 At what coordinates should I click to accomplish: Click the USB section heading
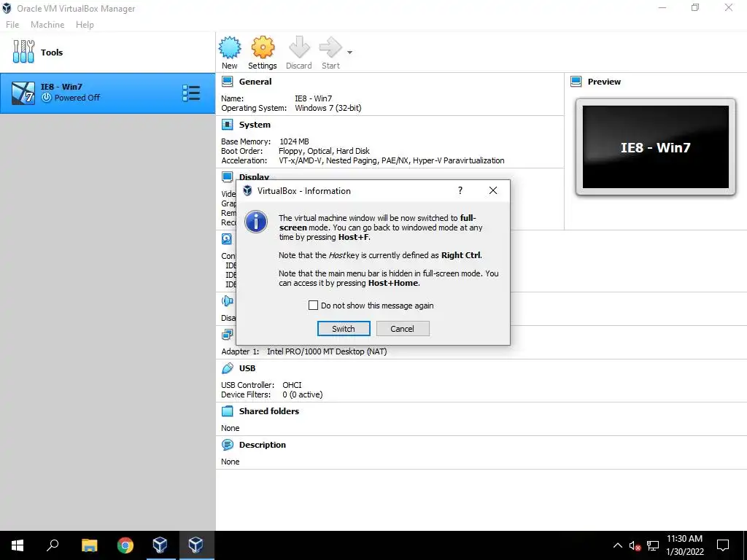(247, 368)
